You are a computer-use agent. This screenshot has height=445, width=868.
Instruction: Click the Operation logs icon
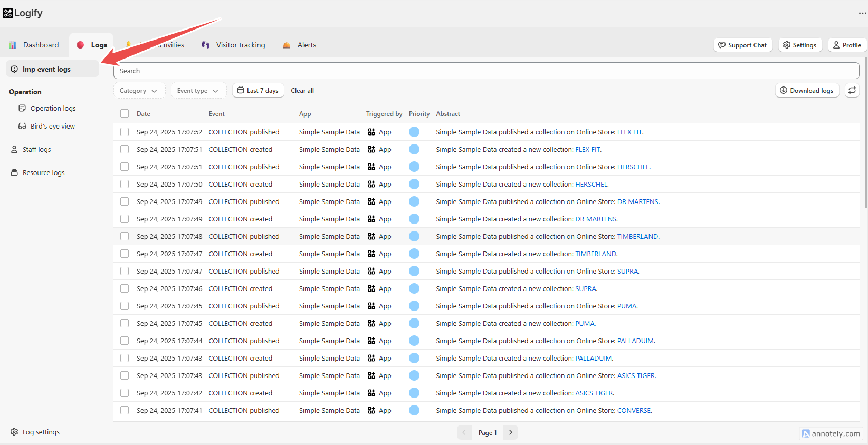[22, 108]
